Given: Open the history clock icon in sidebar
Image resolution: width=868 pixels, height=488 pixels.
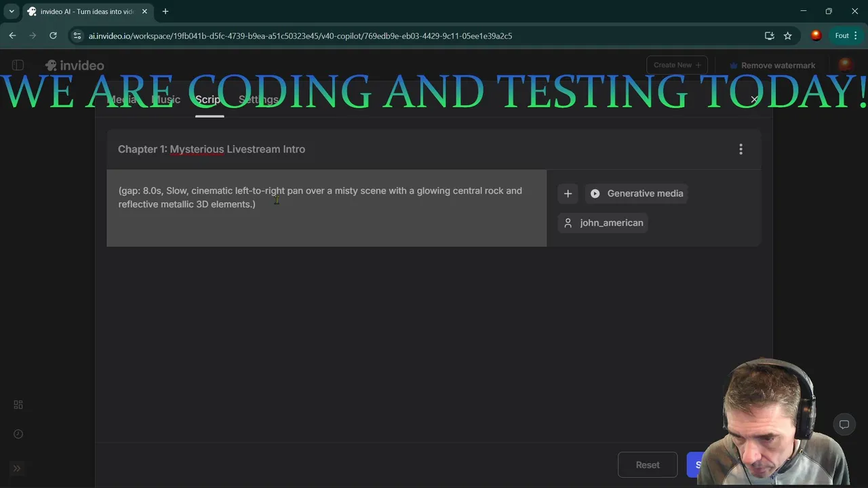Looking at the screenshot, I should [18, 434].
